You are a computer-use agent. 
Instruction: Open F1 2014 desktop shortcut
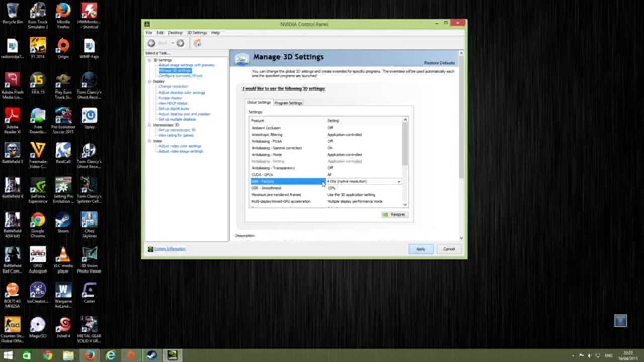(x=38, y=48)
